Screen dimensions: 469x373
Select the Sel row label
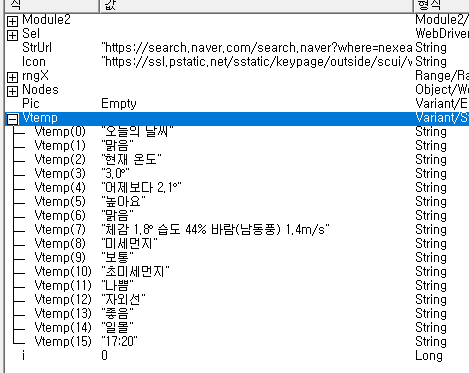pos(31,34)
